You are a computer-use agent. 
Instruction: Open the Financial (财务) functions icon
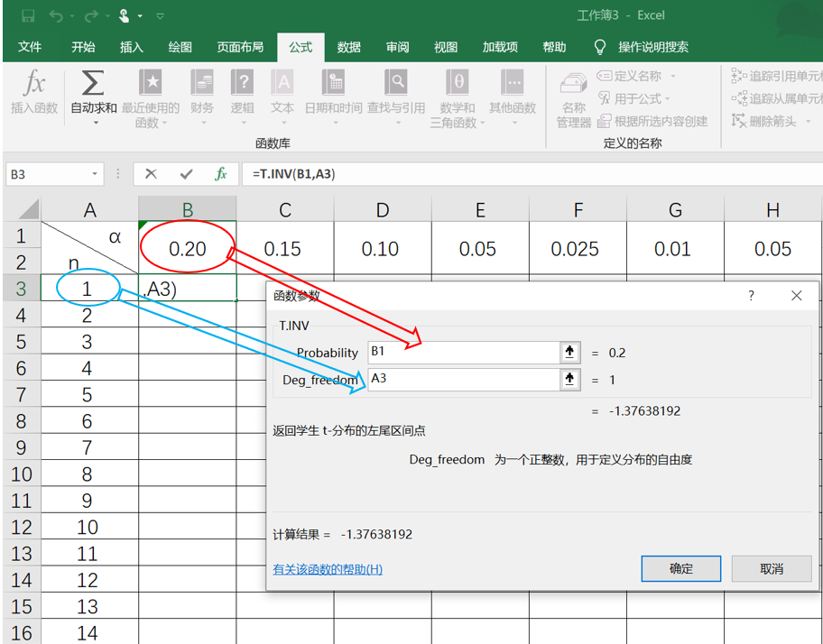[x=202, y=82]
